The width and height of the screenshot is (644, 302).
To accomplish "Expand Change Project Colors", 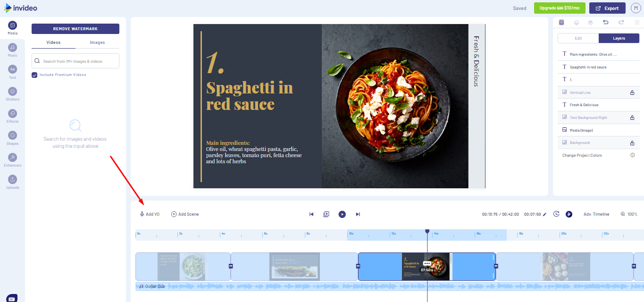I will [632, 155].
